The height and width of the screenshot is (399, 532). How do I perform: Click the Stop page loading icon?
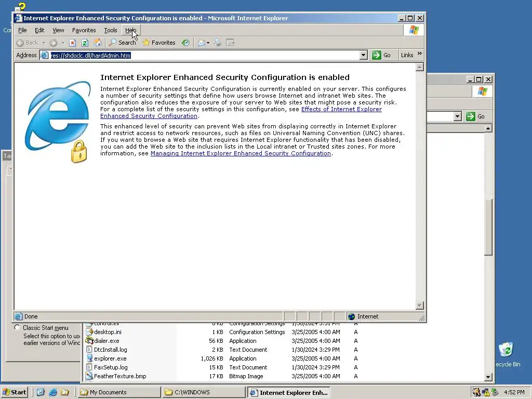(x=72, y=43)
